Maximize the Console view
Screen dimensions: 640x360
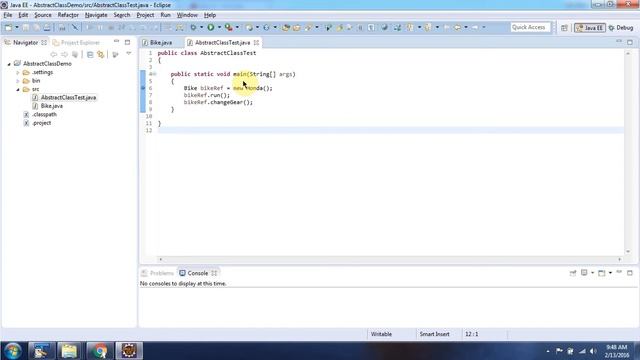point(630,273)
